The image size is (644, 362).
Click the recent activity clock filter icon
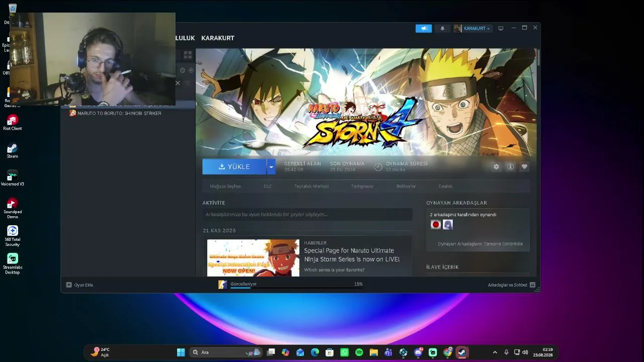[183, 70]
